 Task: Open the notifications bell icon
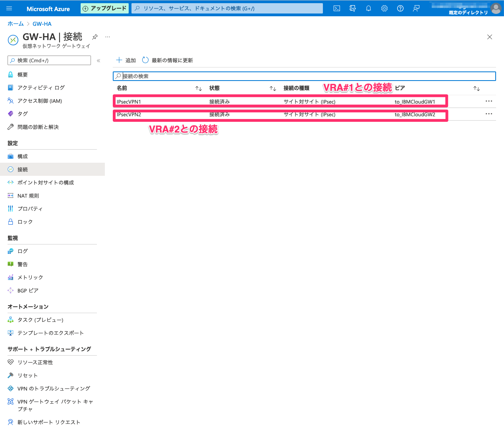(368, 8)
